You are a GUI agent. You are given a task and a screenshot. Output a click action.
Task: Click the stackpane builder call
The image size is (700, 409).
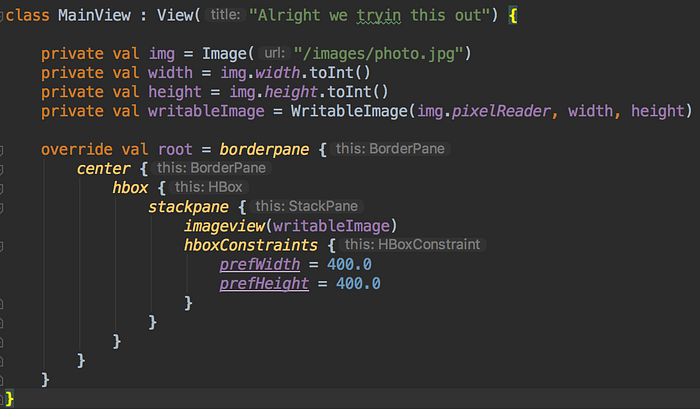(188, 207)
